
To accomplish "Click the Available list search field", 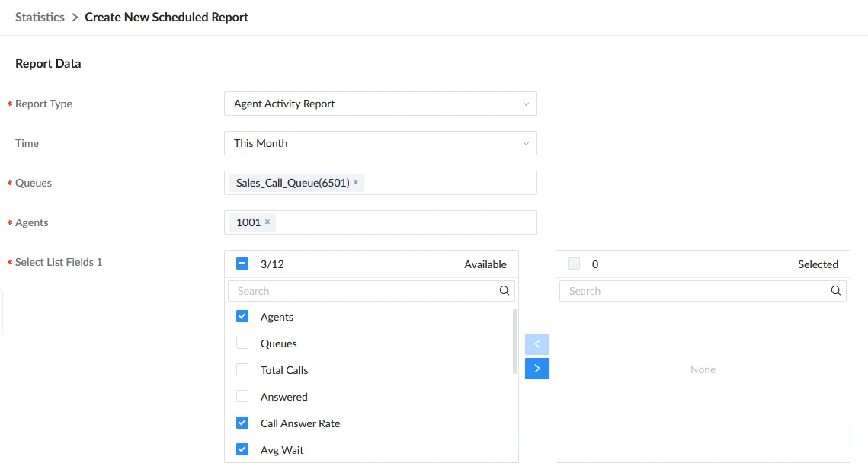I will 371,291.
